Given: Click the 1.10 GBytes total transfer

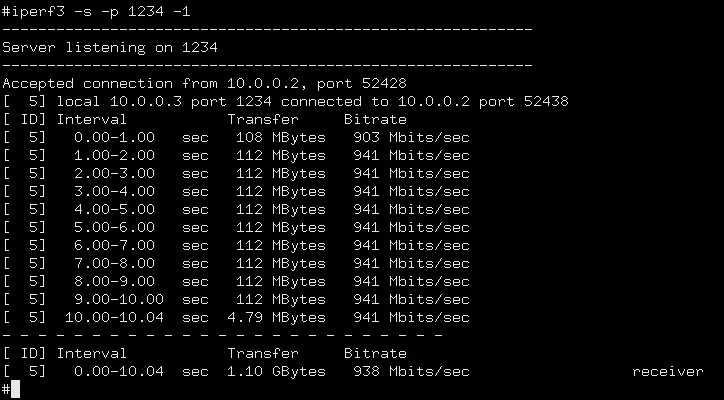Looking at the screenshot, I should pos(277,371).
